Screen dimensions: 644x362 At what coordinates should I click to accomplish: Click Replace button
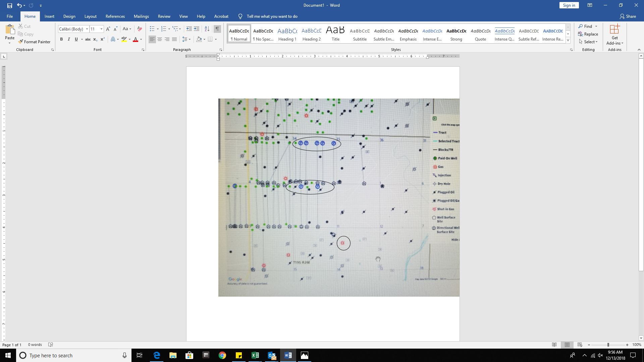coord(588,34)
